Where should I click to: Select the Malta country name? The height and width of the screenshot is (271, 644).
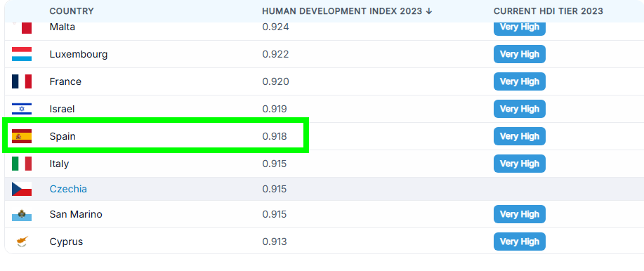click(x=63, y=27)
